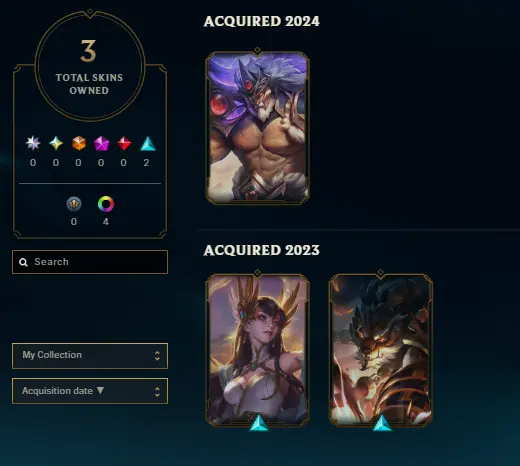Click the legacy skins badge icon

(x=74, y=204)
